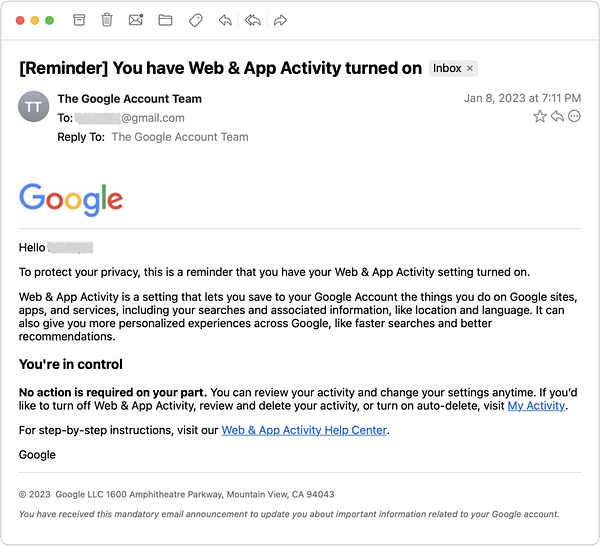600x546 pixels.
Task: Open the more options ellipsis menu
Action: click(574, 116)
